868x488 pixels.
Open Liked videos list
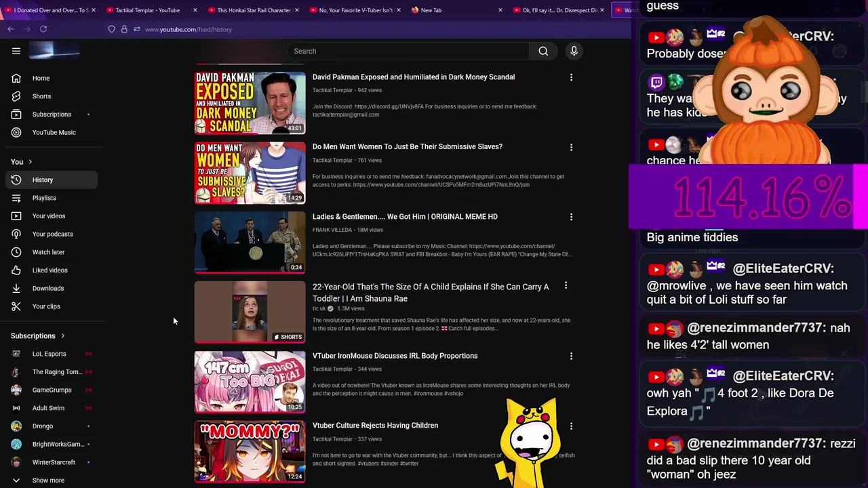[x=52, y=270]
